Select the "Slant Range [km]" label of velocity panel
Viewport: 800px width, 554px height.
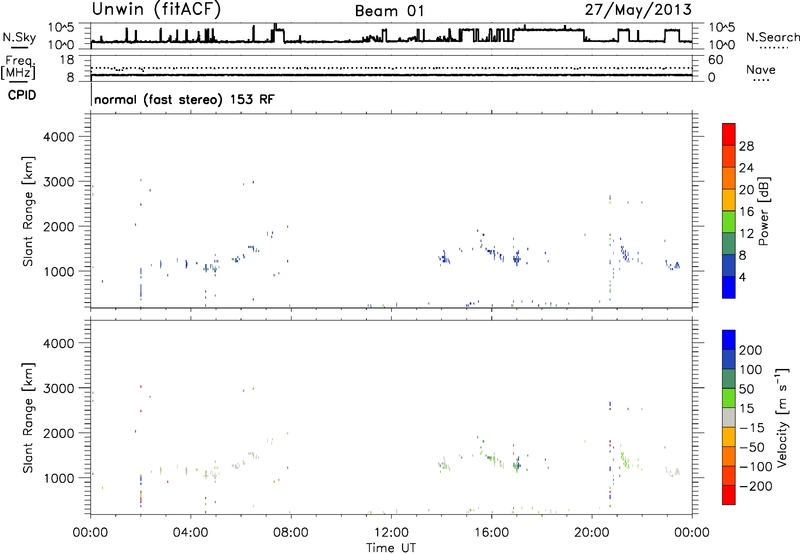point(28,418)
